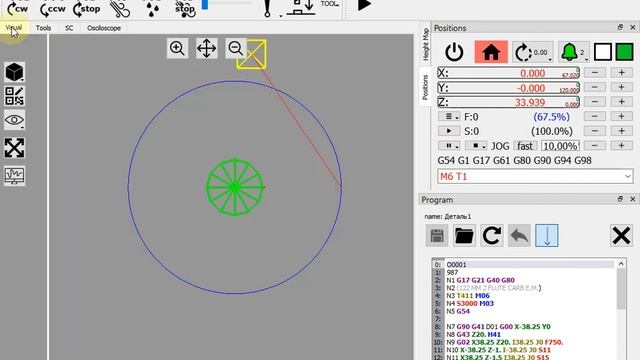Stop coolant with the stop icon

point(185,9)
